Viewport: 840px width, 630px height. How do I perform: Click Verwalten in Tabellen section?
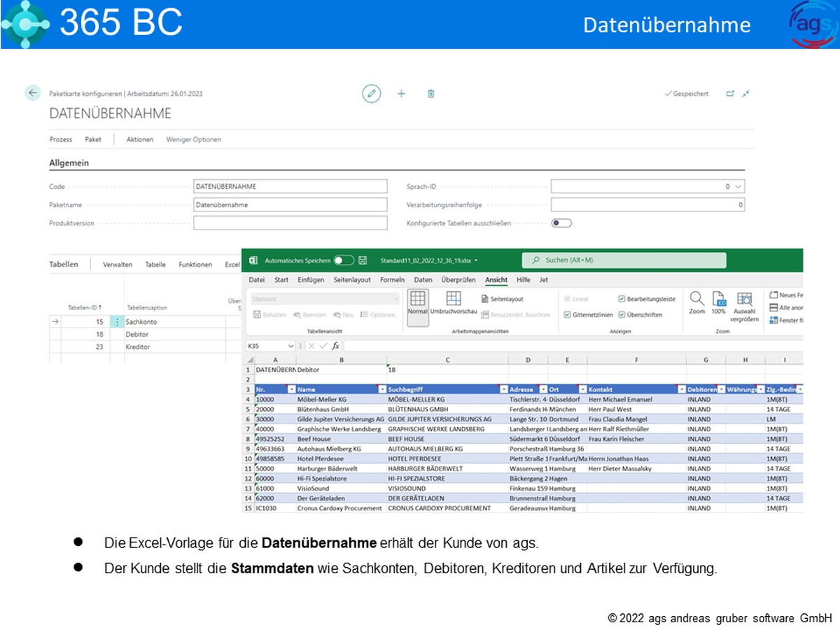[118, 265]
